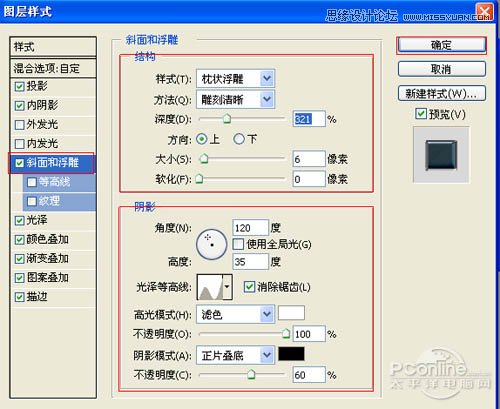
Task: Open the black shadow color swatch
Action: [x=291, y=354]
